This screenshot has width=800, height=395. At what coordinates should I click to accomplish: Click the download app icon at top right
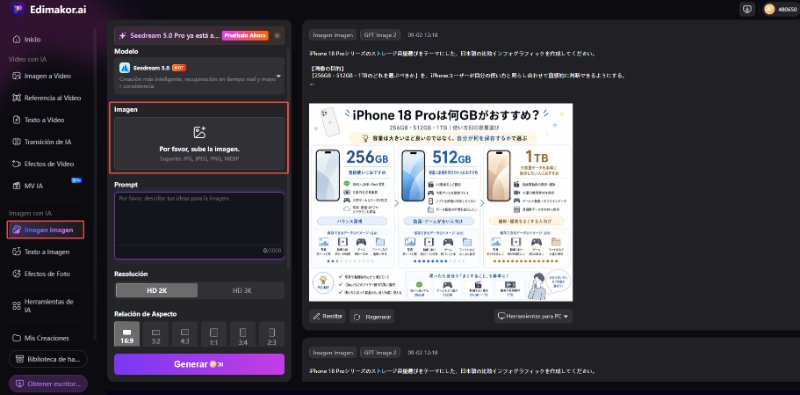pyautogui.click(x=747, y=9)
